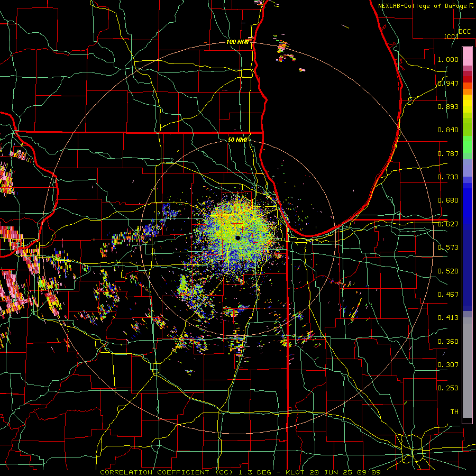Click the 0.947 legend value
The image size is (476, 476).
click(448, 83)
